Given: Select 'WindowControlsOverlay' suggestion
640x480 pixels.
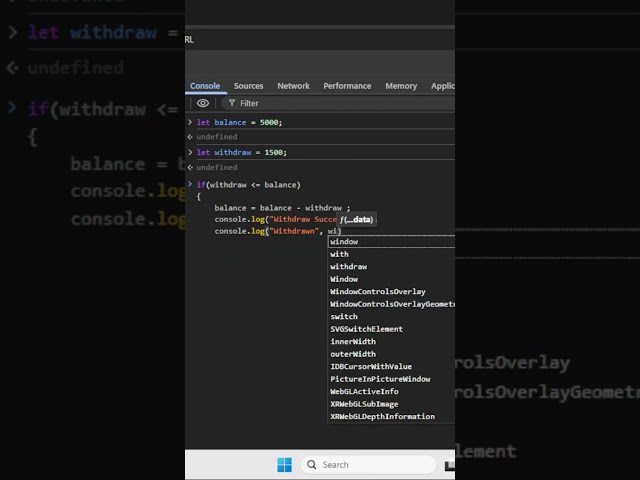Looking at the screenshot, I should click(x=391, y=291).
